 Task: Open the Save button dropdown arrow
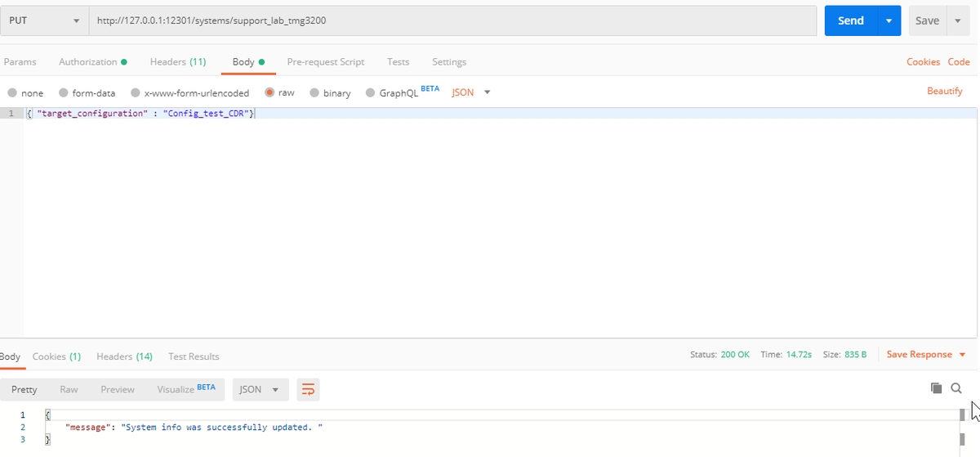point(958,20)
